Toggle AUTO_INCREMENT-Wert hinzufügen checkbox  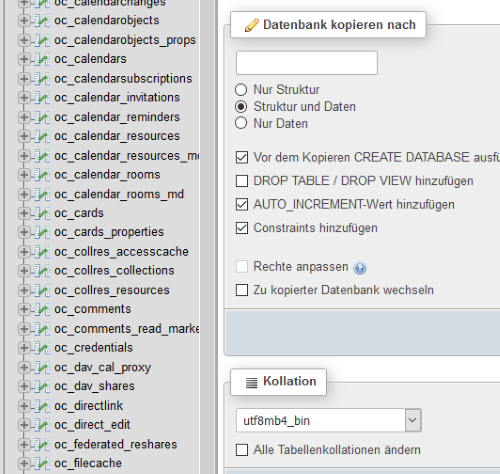coord(242,204)
